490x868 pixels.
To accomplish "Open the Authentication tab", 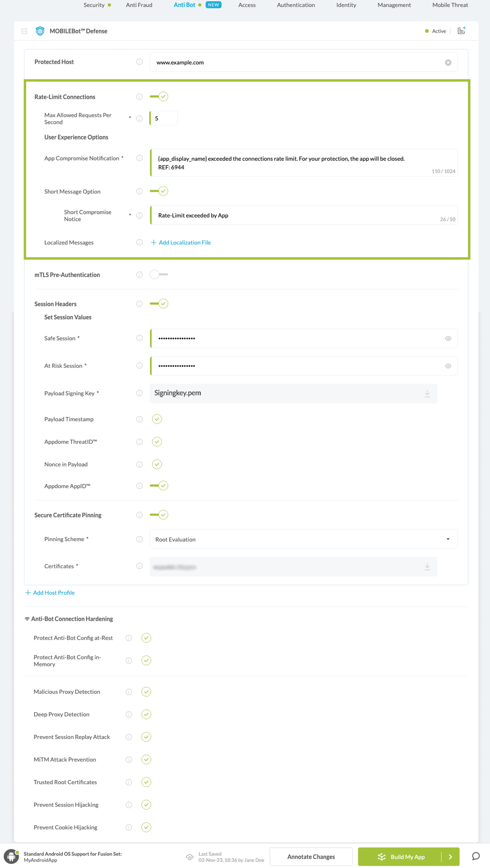I will (x=296, y=5).
